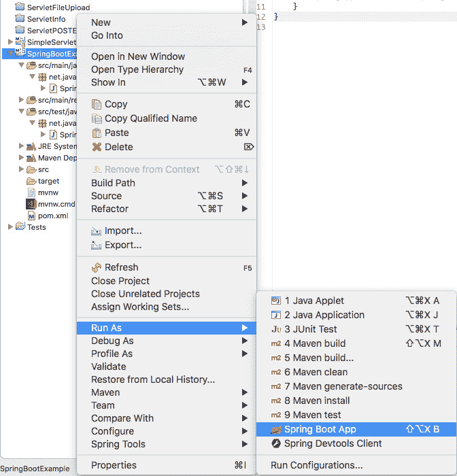Open the Profile As submenu
Viewport: 457px width, 476px height.
click(x=167, y=354)
